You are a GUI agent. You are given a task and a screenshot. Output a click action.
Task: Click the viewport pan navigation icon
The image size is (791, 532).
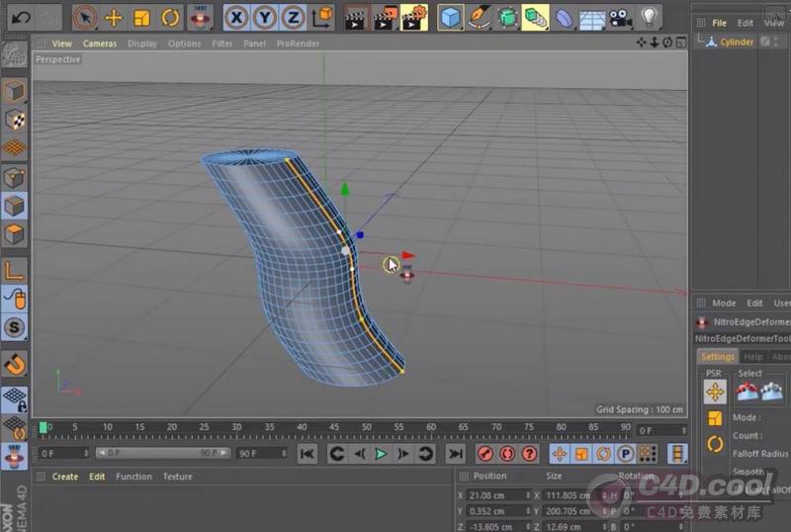[641, 43]
